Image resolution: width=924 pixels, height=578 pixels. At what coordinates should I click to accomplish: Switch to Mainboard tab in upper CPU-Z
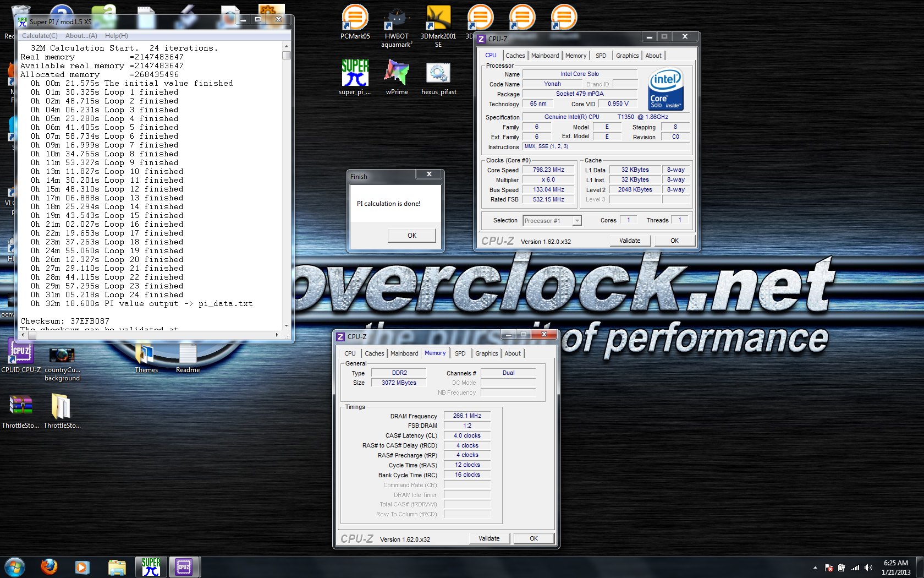[545, 56]
